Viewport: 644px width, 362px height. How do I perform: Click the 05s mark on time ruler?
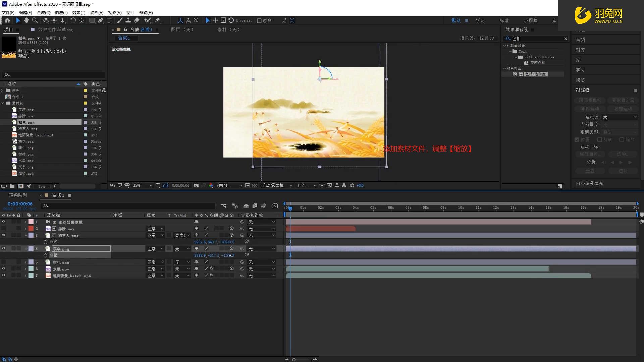(373, 208)
